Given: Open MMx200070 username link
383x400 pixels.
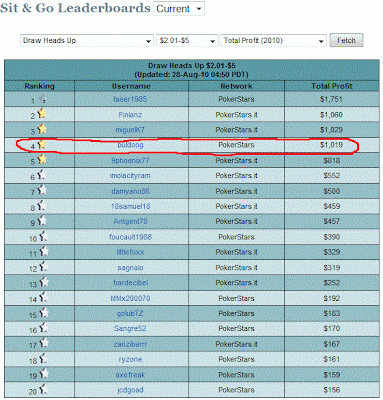Looking at the screenshot, I should point(130,298).
